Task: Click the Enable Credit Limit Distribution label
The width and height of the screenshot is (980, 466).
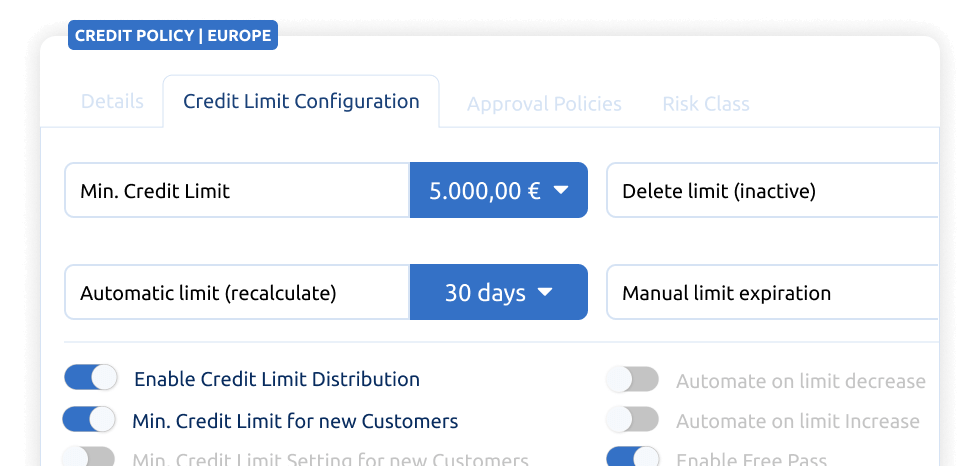Action: (x=277, y=379)
